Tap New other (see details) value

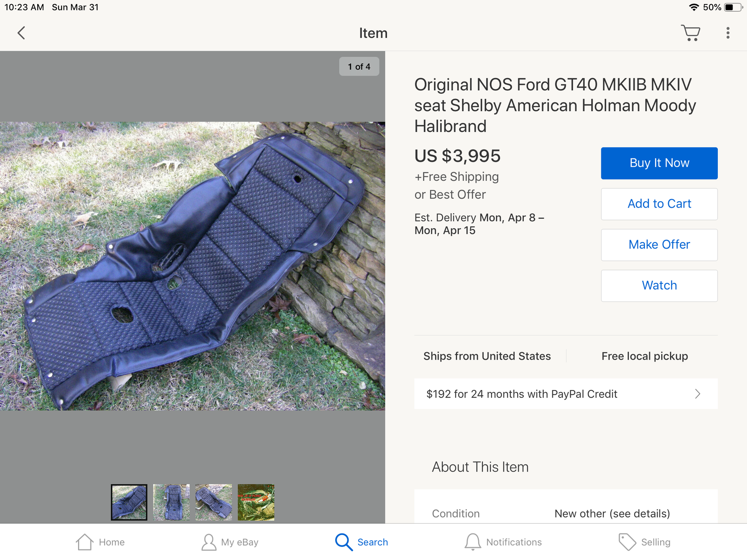click(612, 514)
